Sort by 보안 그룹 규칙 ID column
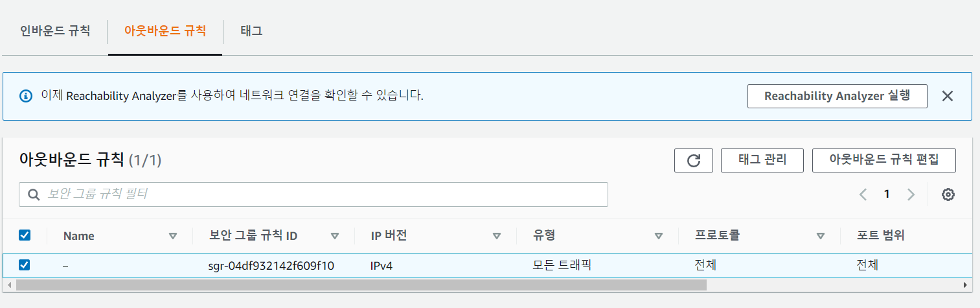Screen dimensions: 980x308 pos(335,236)
